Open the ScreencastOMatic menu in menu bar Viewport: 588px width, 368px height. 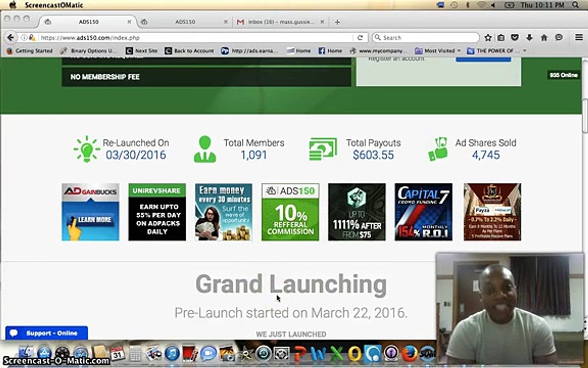(x=54, y=5)
